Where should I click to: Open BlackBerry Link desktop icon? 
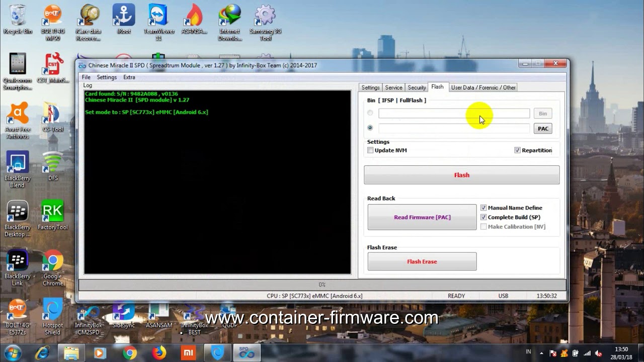point(18,268)
